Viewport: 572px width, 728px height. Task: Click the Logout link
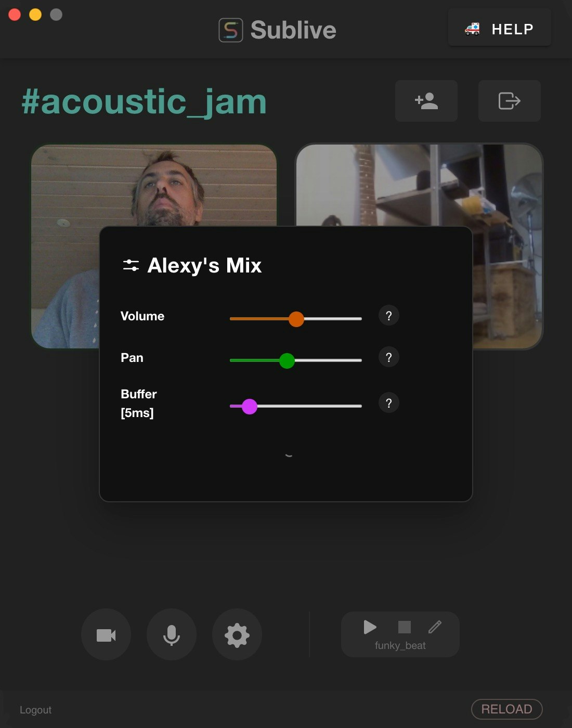35,710
